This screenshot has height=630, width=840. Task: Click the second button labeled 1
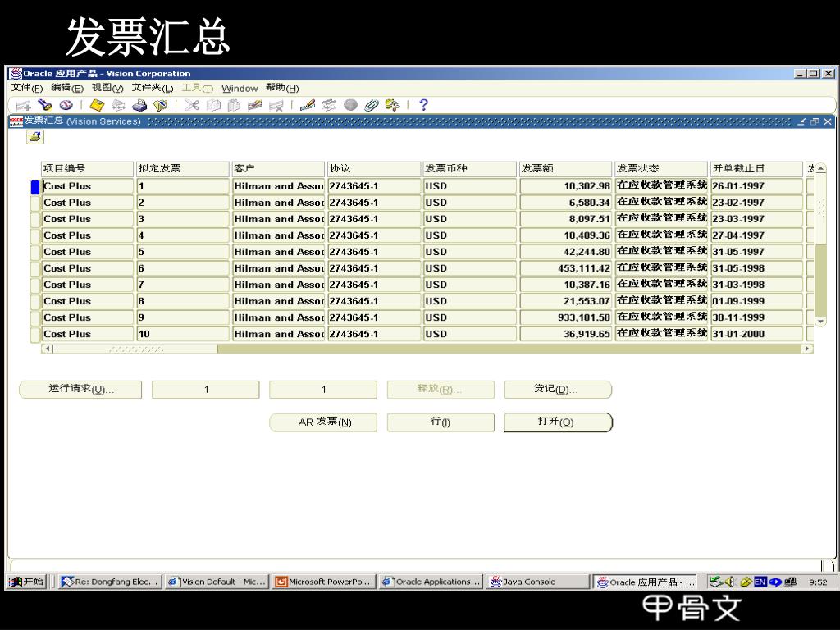coord(323,390)
